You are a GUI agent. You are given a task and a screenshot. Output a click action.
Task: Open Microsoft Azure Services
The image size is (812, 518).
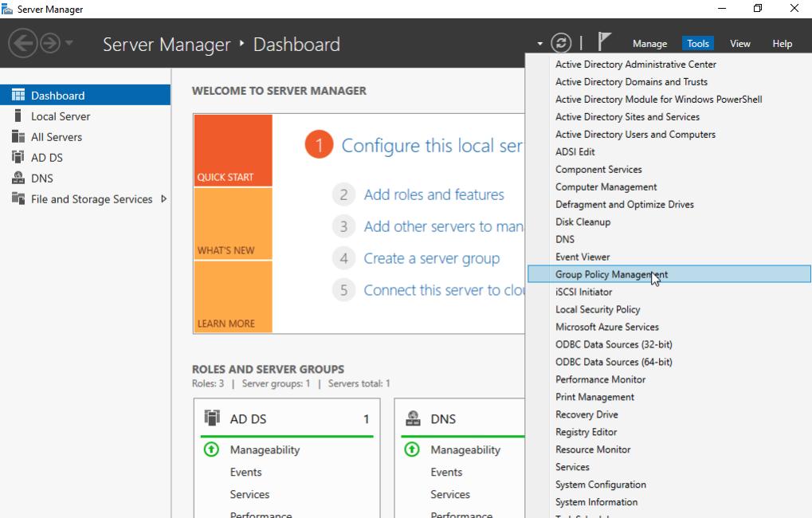tap(669, 327)
